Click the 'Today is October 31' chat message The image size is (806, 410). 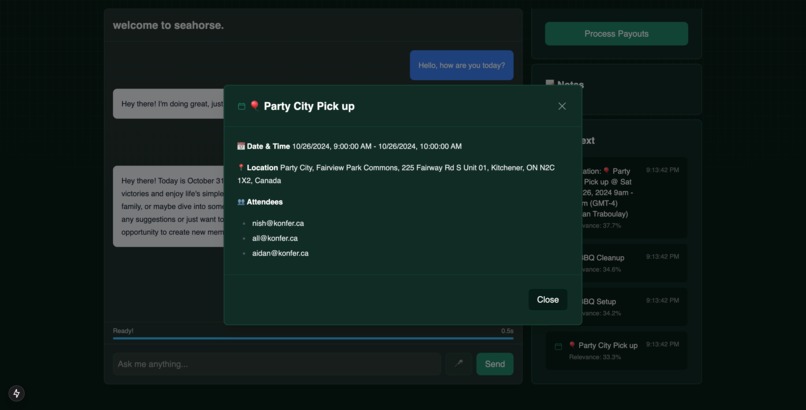click(169, 206)
